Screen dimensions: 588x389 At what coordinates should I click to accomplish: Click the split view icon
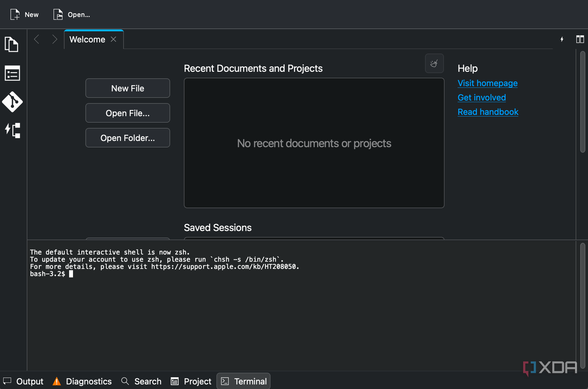(x=580, y=39)
